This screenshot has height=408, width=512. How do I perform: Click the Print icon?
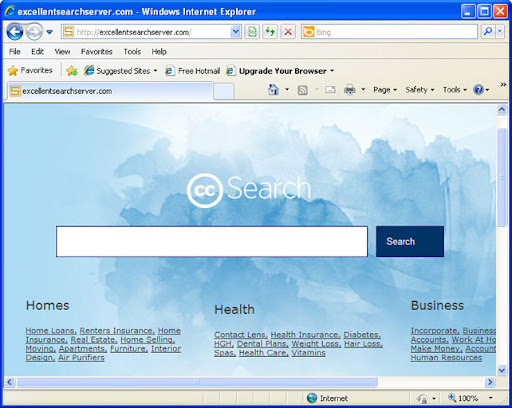click(350, 90)
